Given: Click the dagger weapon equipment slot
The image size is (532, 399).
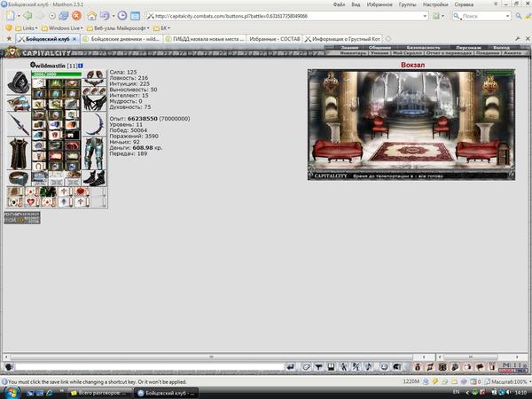Looking at the screenshot, I should (x=19, y=124).
